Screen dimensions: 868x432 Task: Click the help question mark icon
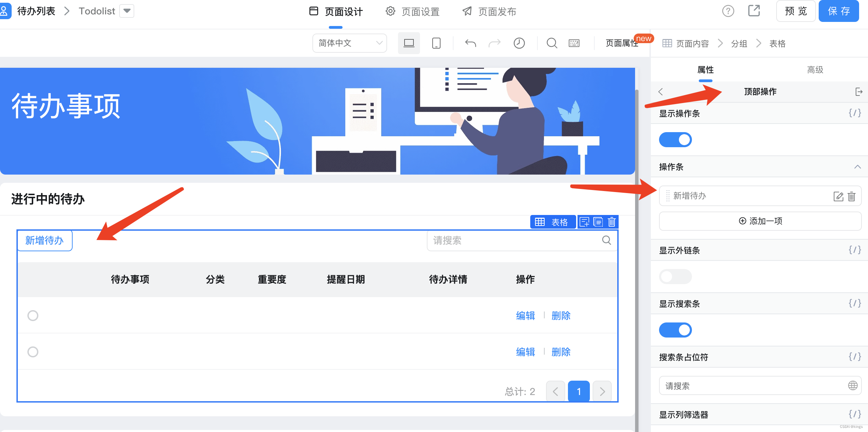pos(728,11)
